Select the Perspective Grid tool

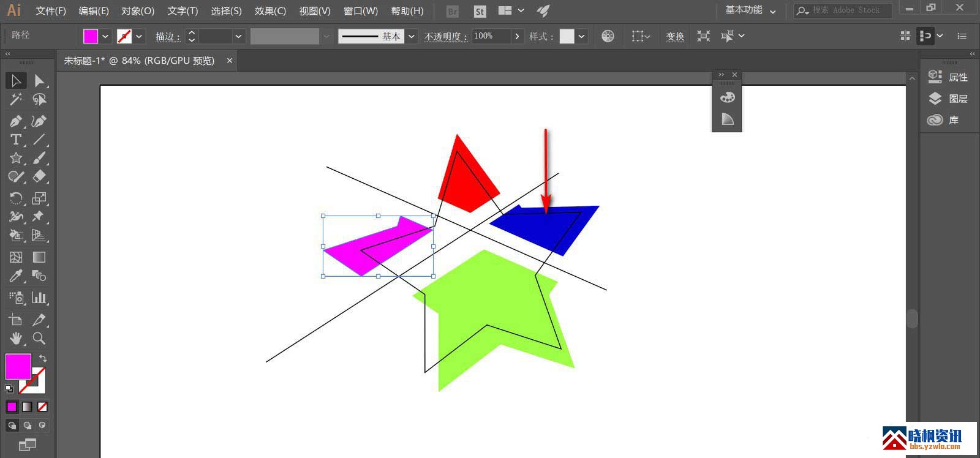click(x=39, y=235)
